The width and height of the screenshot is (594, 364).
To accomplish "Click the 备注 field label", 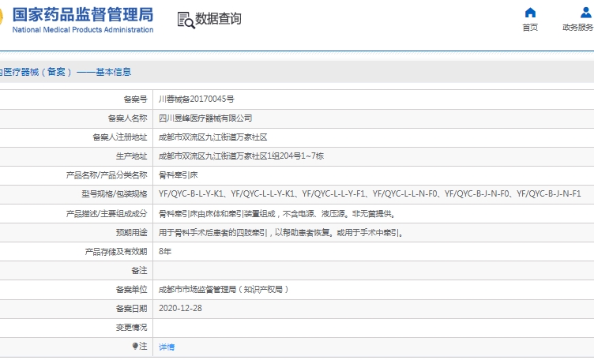I will (x=139, y=271).
